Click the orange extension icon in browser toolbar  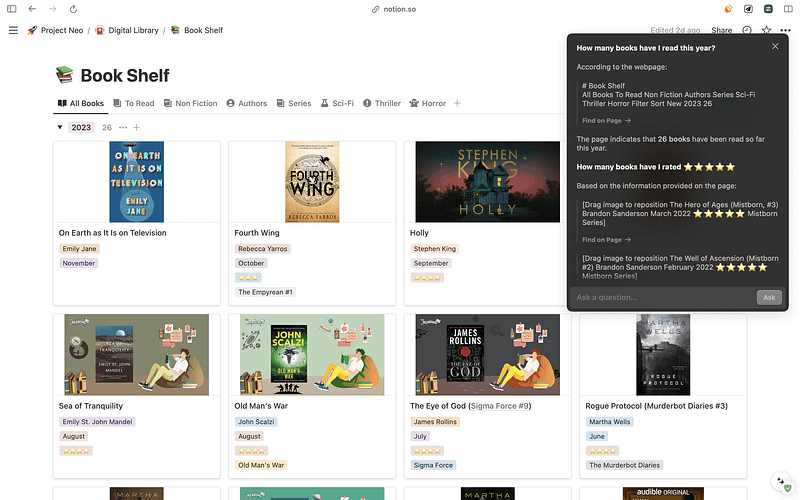point(729,9)
